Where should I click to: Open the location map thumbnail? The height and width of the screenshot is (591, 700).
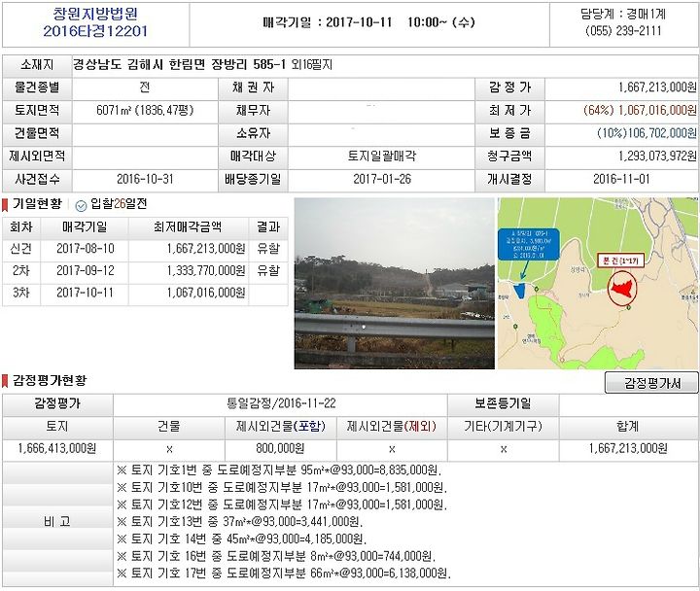click(x=598, y=284)
